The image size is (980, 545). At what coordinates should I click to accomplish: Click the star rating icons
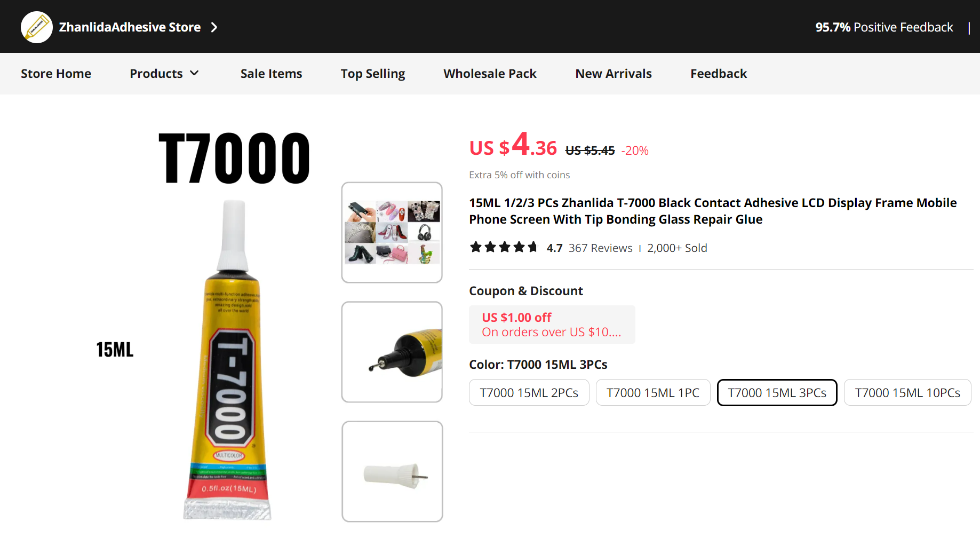tap(503, 247)
